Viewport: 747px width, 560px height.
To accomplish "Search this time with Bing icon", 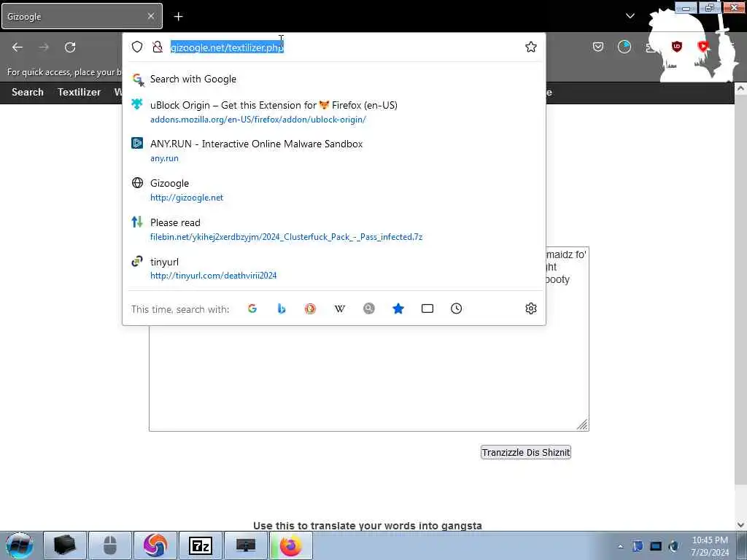I will pos(282,308).
